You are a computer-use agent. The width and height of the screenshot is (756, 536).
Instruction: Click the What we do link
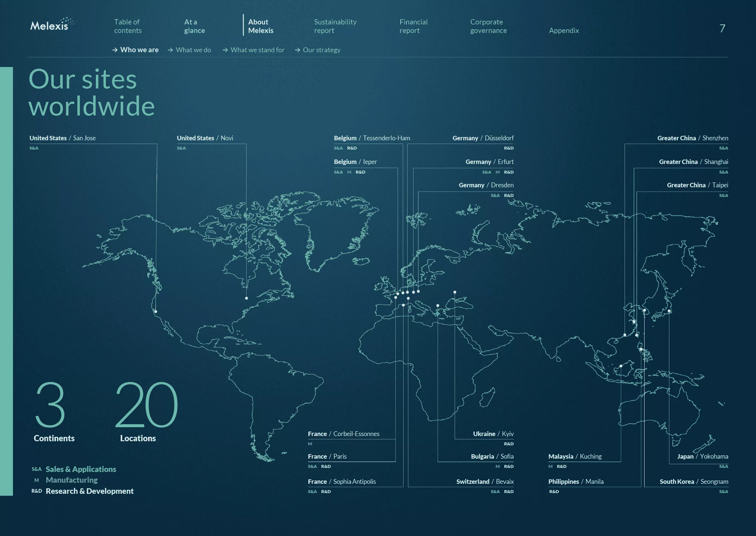click(193, 50)
